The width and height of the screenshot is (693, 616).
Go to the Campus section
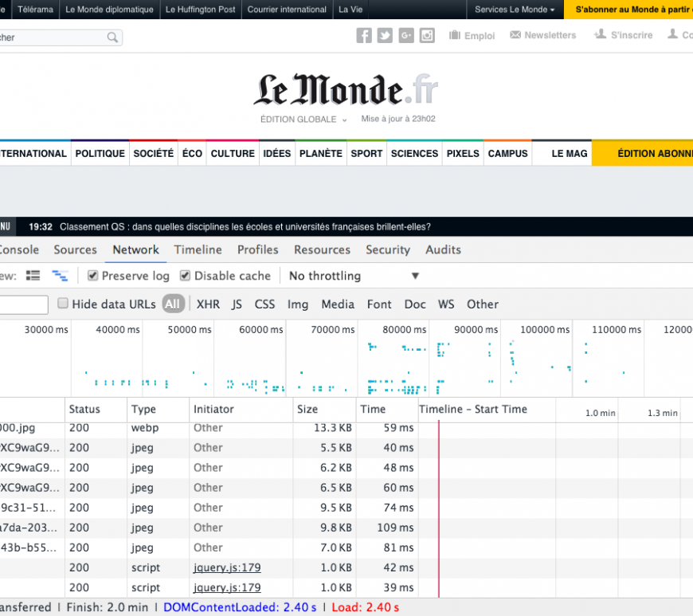508,154
